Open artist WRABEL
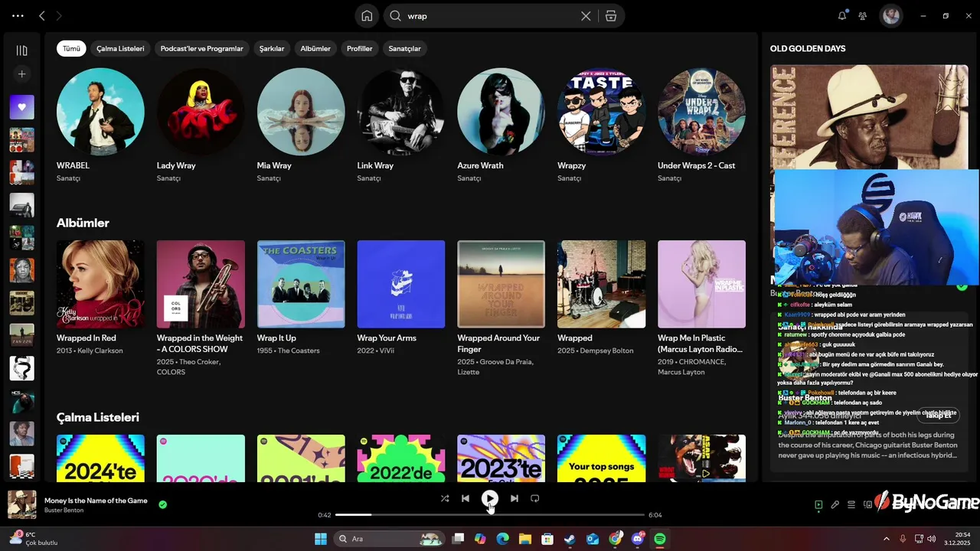980x551 pixels. click(100, 112)
